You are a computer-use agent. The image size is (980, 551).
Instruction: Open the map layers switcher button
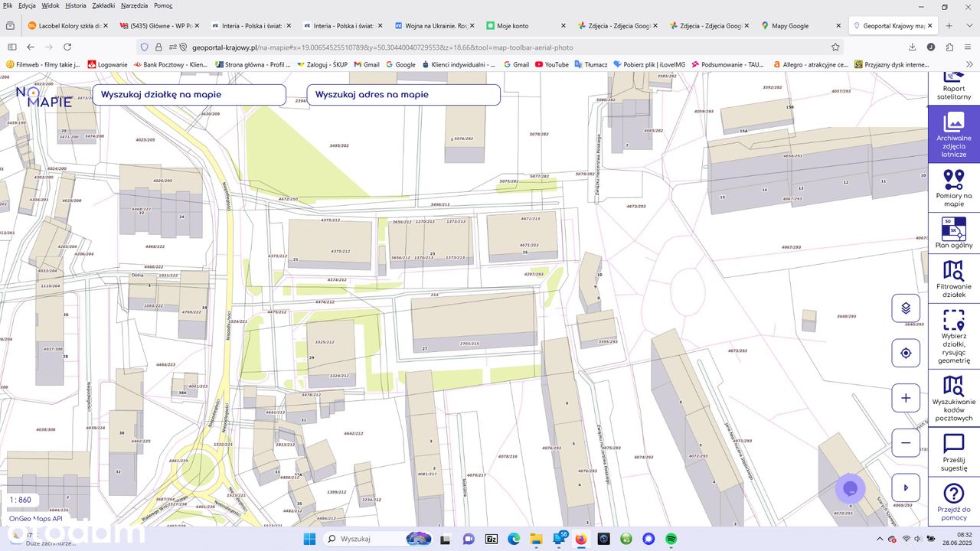pos(906,308)
